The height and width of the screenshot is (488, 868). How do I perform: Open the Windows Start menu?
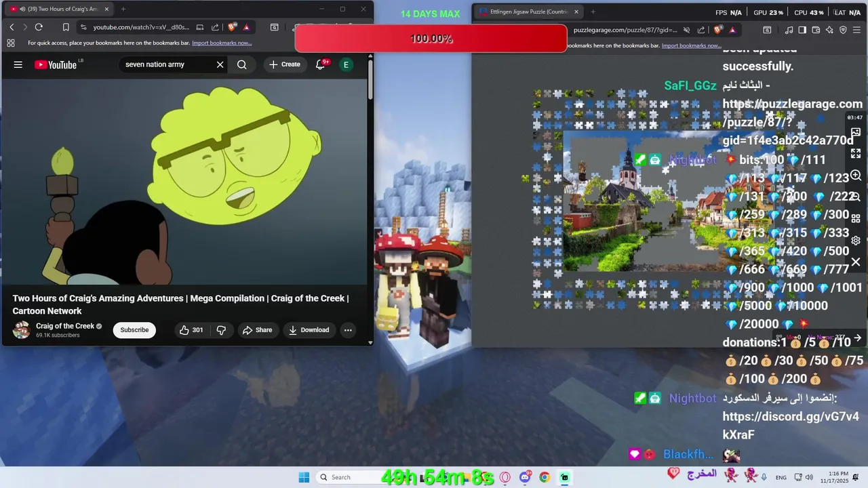(x=304, y=477)
